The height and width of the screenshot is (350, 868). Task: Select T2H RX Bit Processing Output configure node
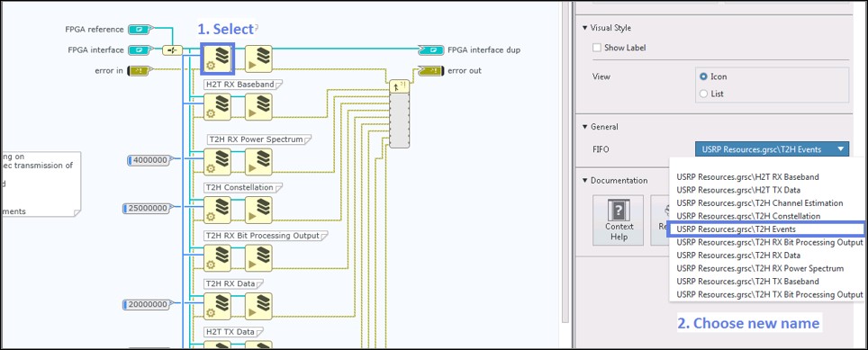click(x=218, y=258)
